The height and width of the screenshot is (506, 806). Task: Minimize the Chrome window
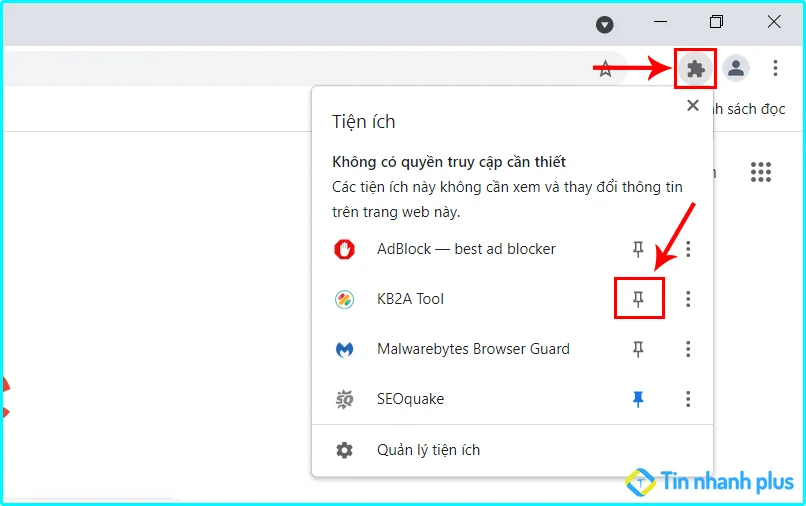[x=661, y=22]
